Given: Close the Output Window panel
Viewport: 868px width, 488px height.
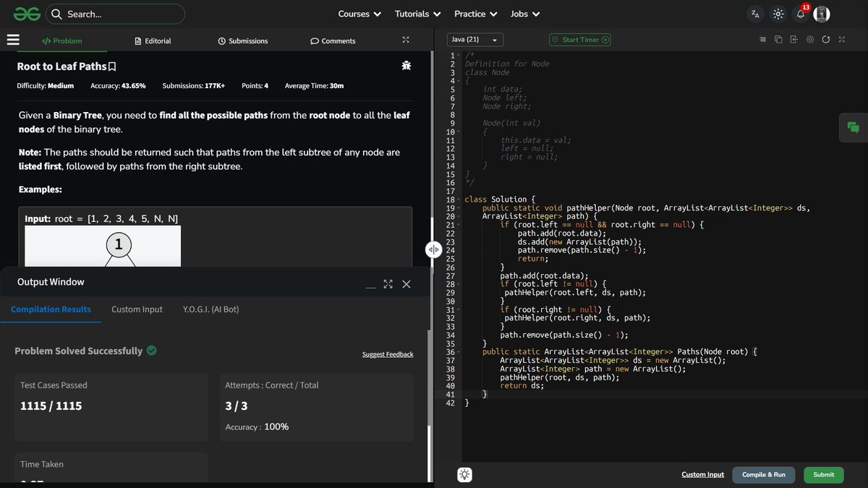Looking at the screenshot, I should point(407,284).
